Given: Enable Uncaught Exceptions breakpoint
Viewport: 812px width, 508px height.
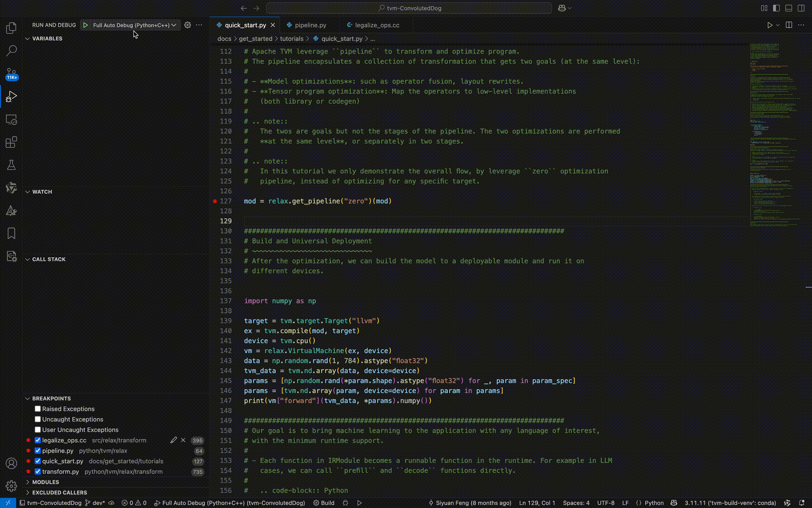Looking at the screenshot, I should coord(38,419).
